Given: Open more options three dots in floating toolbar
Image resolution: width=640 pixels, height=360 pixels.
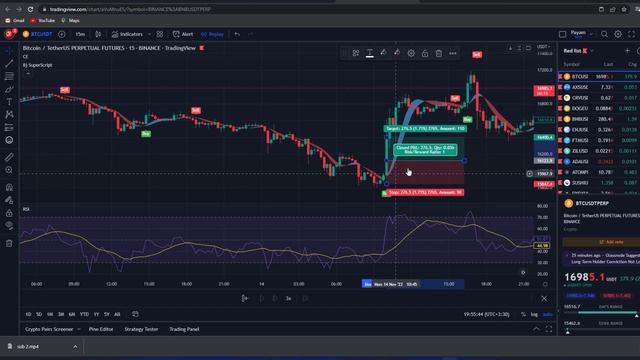Looking at the screenshot, I should [x=453, y=53].
